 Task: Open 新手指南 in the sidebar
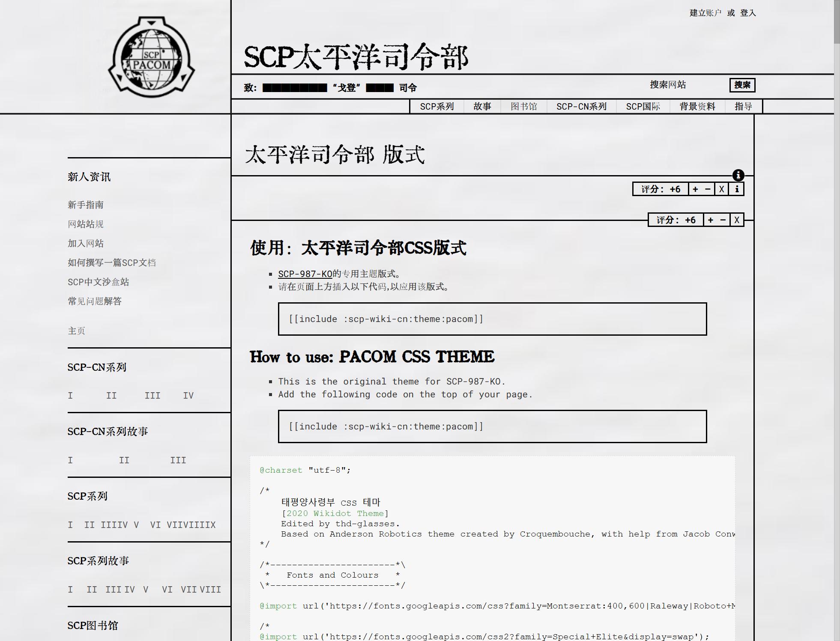[x=86, y=205]
